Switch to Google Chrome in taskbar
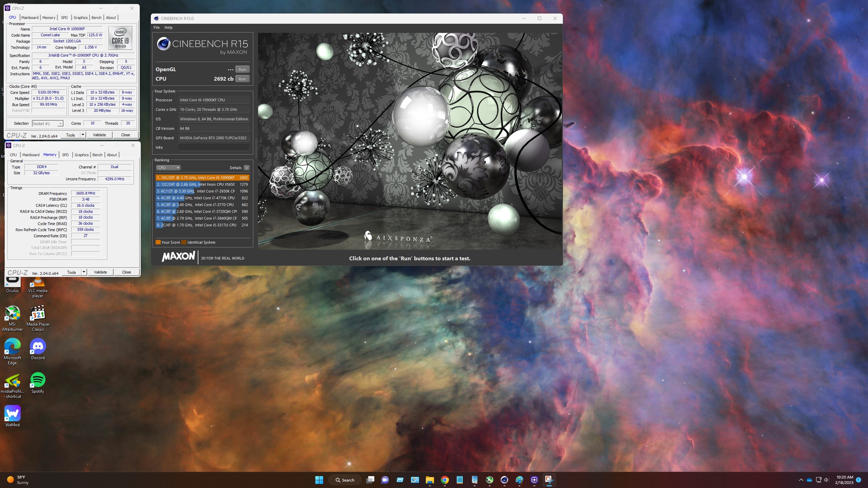Screen dimensions: 868x488 click(x=445, y=480)
